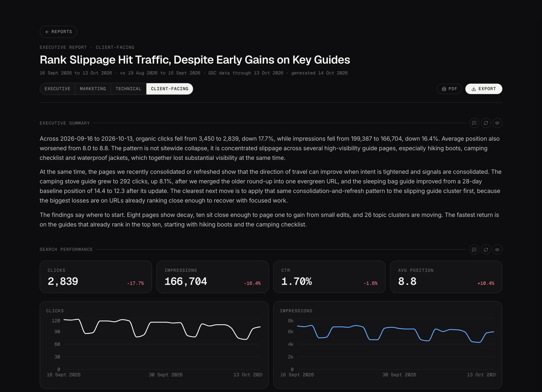Go back via the Reports button
This screenshot has height=392, width=542.
58,32
